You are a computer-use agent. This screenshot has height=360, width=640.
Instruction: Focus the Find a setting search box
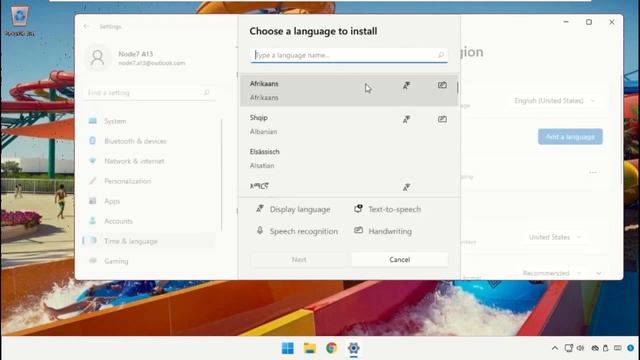click(x=149, y=93)
